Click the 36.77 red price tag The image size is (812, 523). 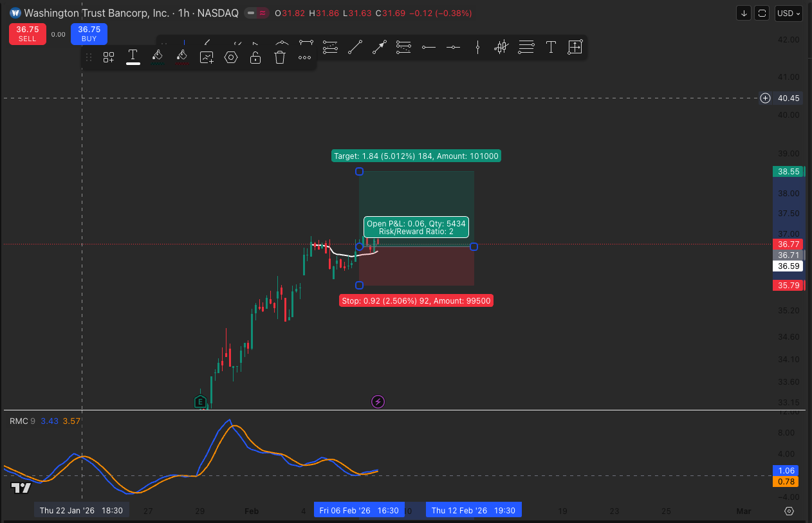[788, 244]
